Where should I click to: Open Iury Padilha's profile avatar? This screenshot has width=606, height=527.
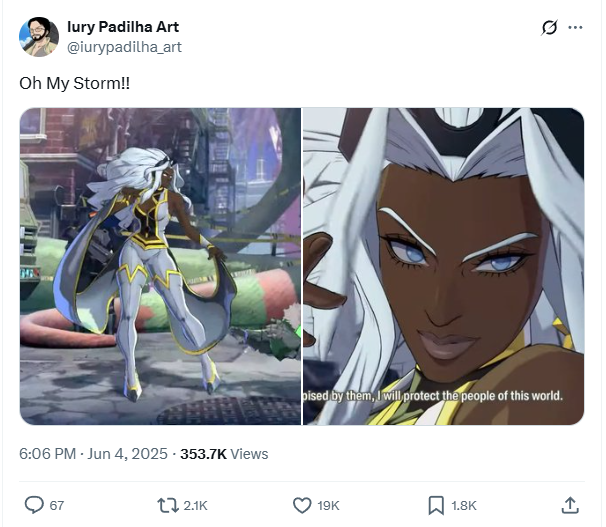click(39, 37)
